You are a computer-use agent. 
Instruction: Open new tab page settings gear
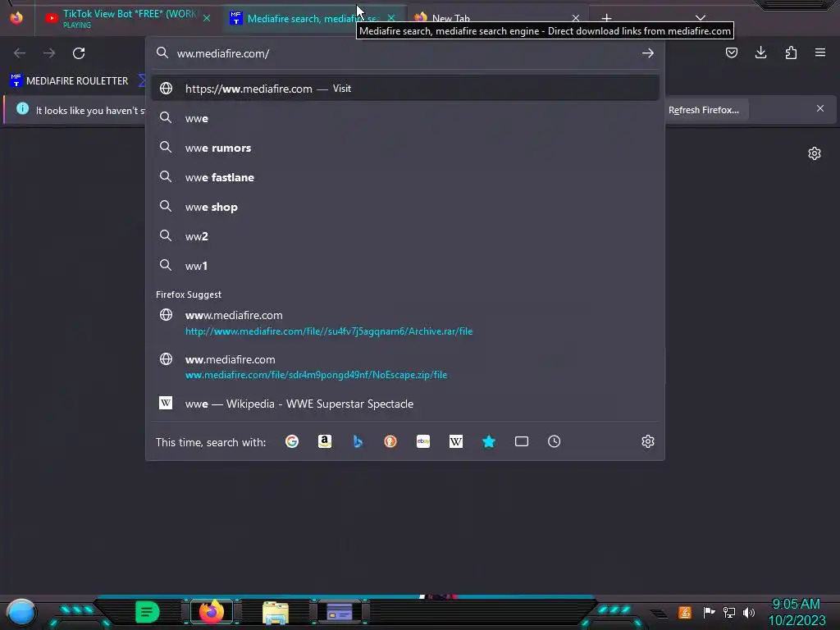815,153
